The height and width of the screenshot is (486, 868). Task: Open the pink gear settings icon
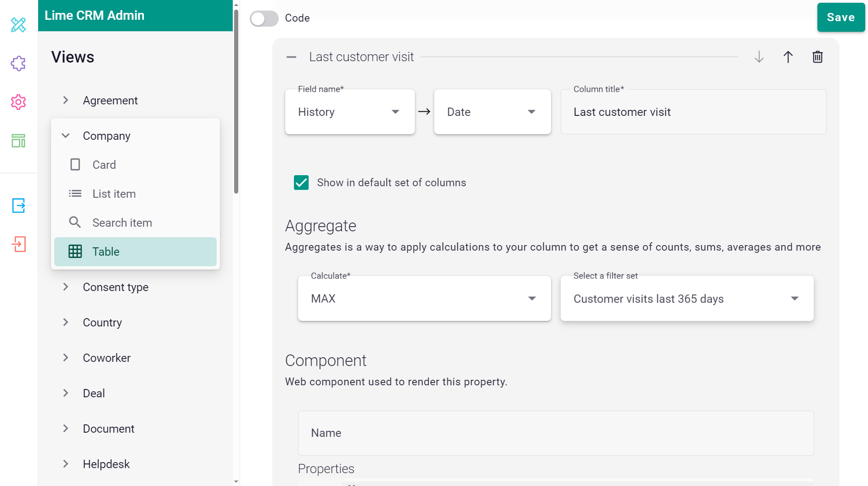pos(18,102)
